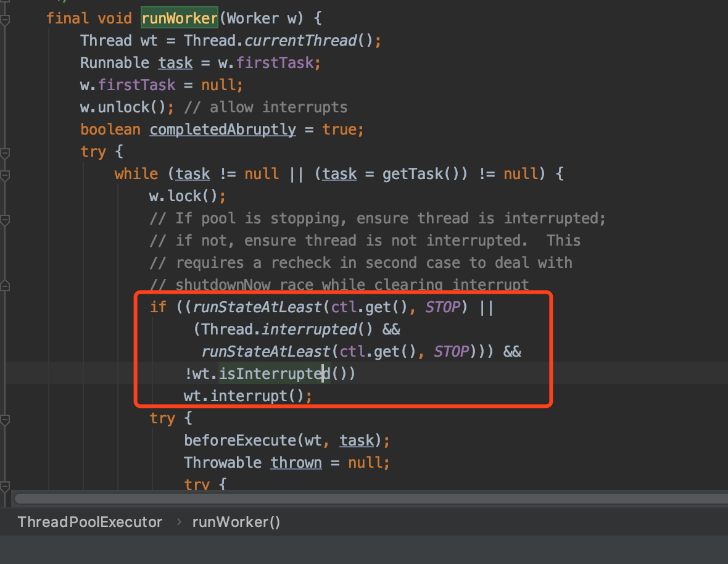Click runStateAtLeast on the 'if' line

(x=257, y=307)
